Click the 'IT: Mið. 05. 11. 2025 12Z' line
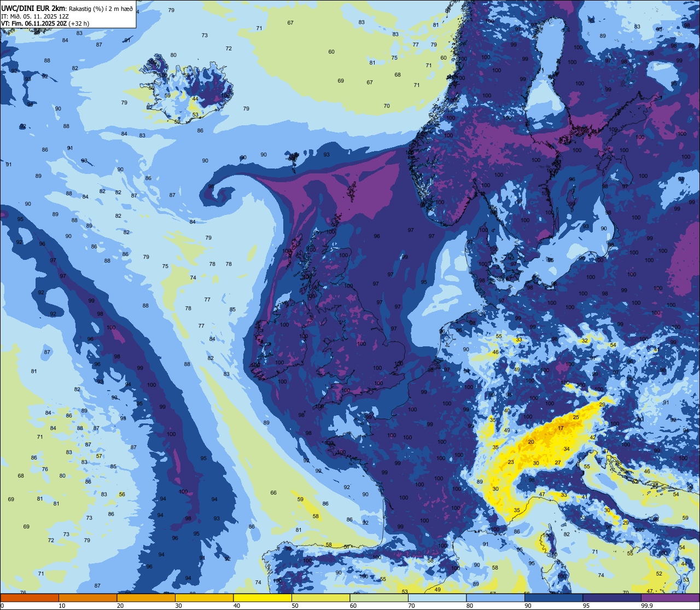 [x=35, y=16]
